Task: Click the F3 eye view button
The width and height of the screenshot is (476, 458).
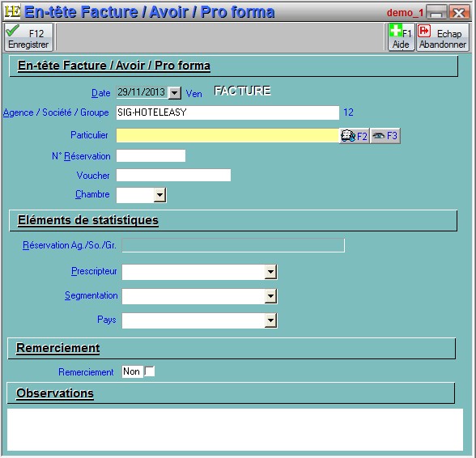Action: tap(385, 136)
